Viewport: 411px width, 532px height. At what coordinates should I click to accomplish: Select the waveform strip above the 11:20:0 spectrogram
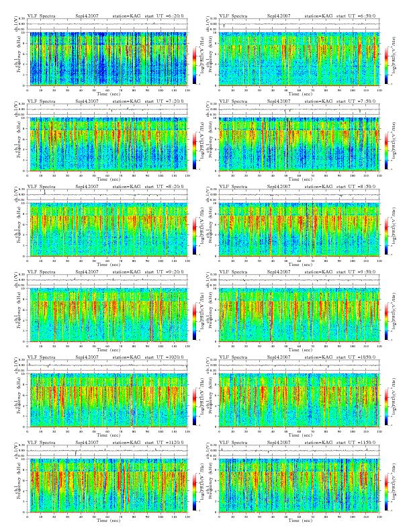(107, 451)
